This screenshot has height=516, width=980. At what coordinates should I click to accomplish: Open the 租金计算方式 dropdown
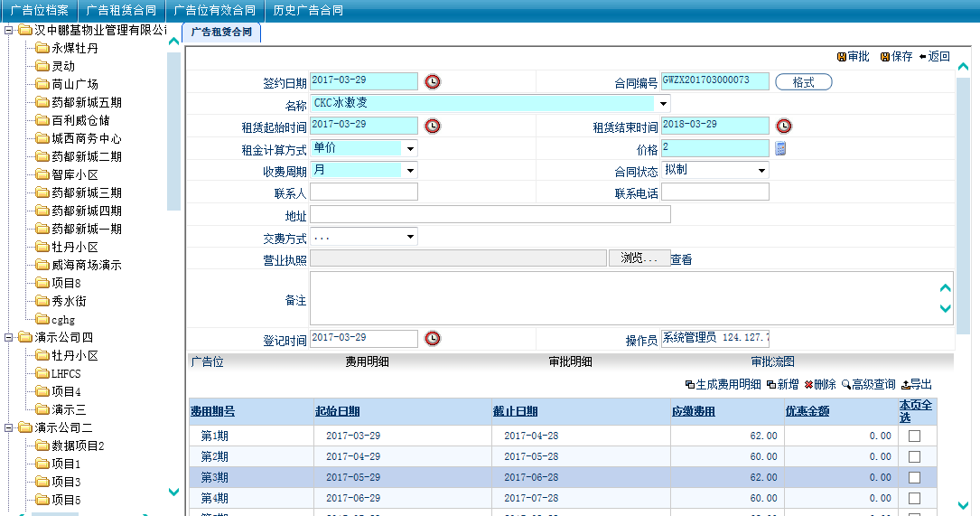click(410, 148)
